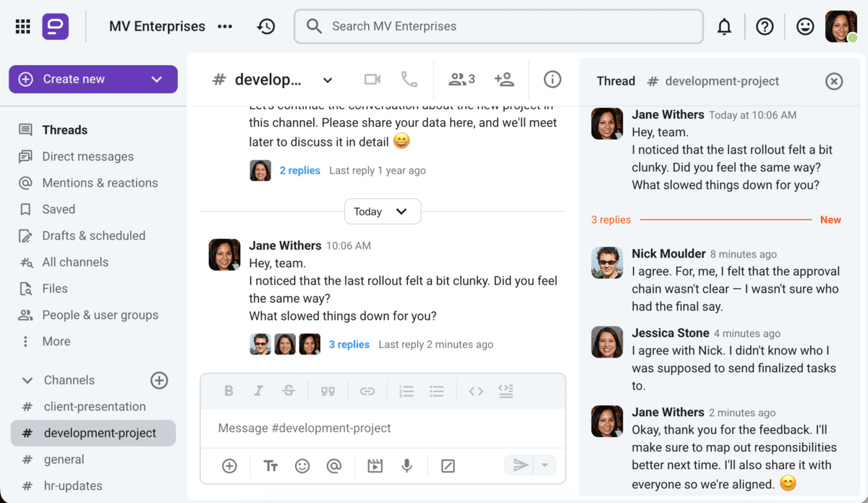The image size is (868, 503).
Task: Open the 3 replies thread
Action: point(349,344)
